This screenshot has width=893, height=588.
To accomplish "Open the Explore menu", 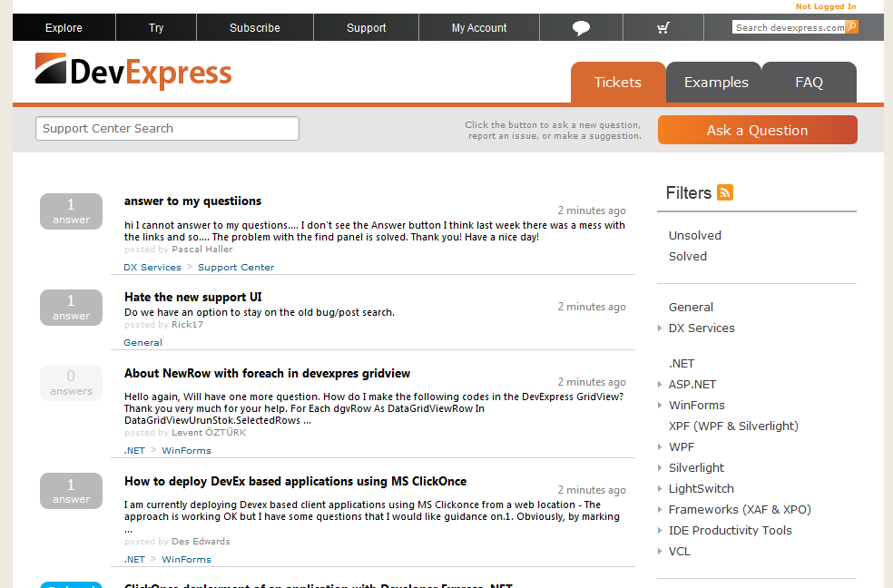I will click(64, 27).
